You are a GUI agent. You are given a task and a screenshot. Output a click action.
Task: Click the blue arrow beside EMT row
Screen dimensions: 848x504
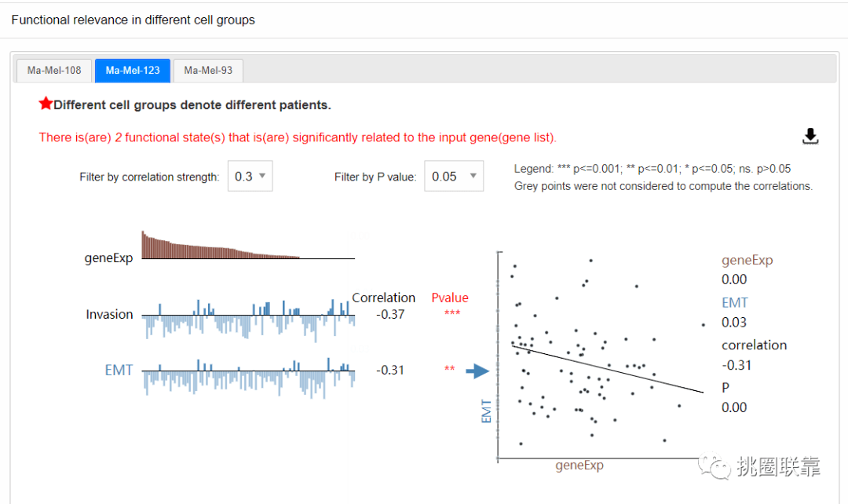coord(477,371)
